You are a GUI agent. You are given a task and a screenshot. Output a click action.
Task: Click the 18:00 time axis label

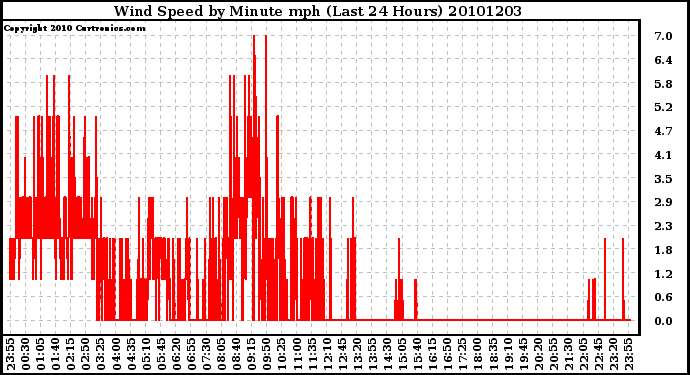[x=477, y=355]
